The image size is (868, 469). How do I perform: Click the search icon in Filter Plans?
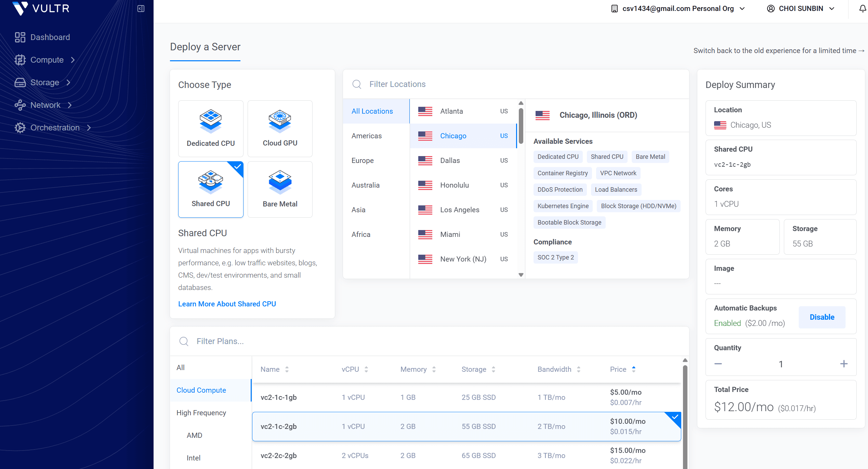[184, 341]
